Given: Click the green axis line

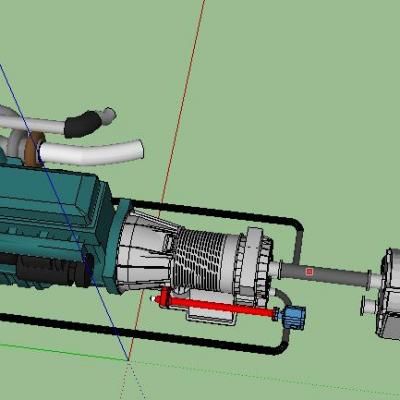Looking at the screenshot, I should 63,352.
